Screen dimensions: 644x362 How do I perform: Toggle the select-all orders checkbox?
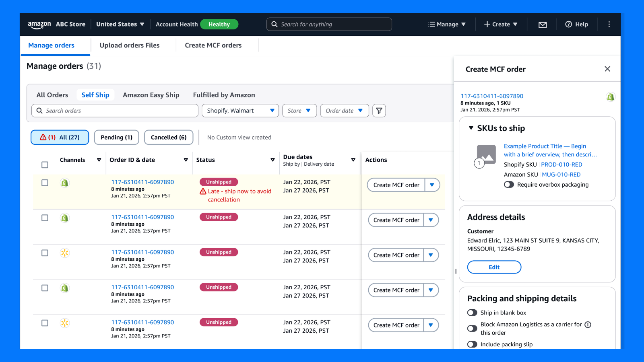[45, 165]
